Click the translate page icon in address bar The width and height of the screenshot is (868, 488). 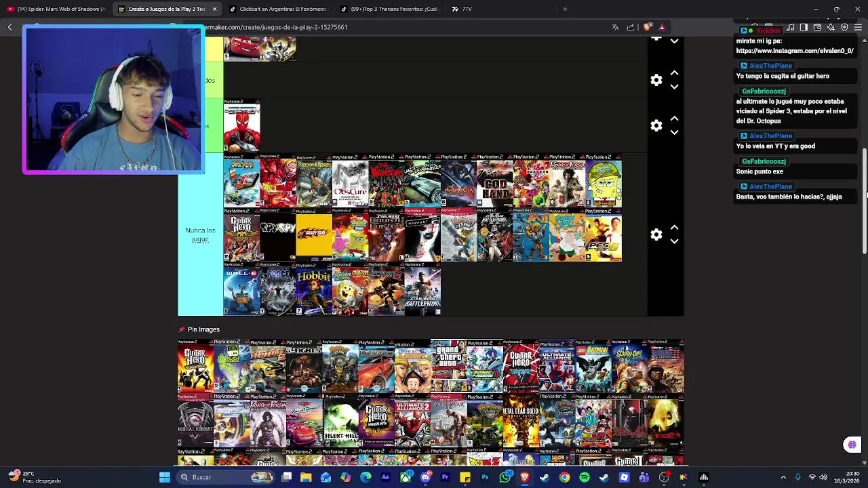[x=615, y=27]
